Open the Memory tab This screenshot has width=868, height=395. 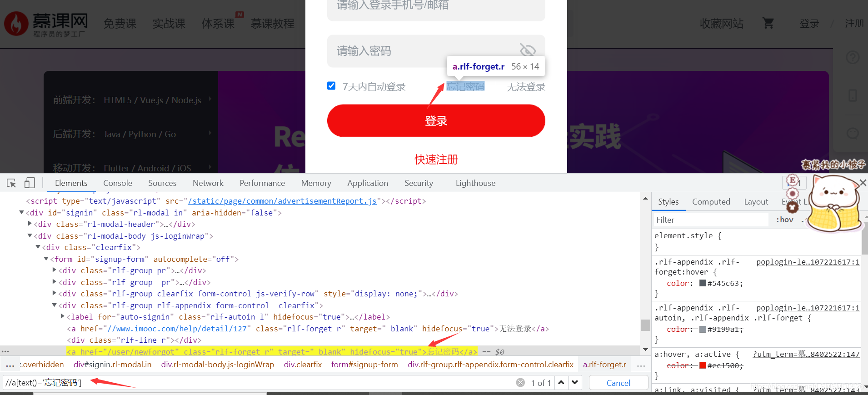pyautogui.click(x=316, y=183)
